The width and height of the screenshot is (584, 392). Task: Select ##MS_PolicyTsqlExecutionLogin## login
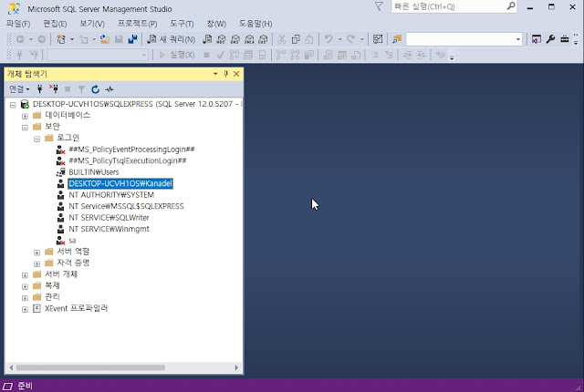(x=128, y=160)
